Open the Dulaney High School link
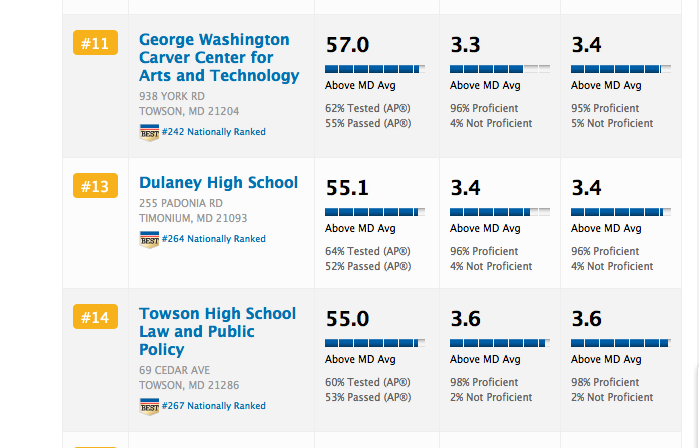This screenshot has height=448, width=699. pyautogui.click(x=218, y=183)
